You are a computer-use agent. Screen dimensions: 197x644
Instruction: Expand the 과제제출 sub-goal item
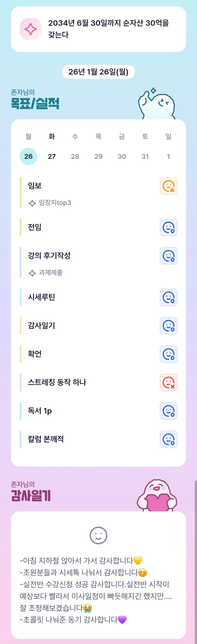point(51,273)
